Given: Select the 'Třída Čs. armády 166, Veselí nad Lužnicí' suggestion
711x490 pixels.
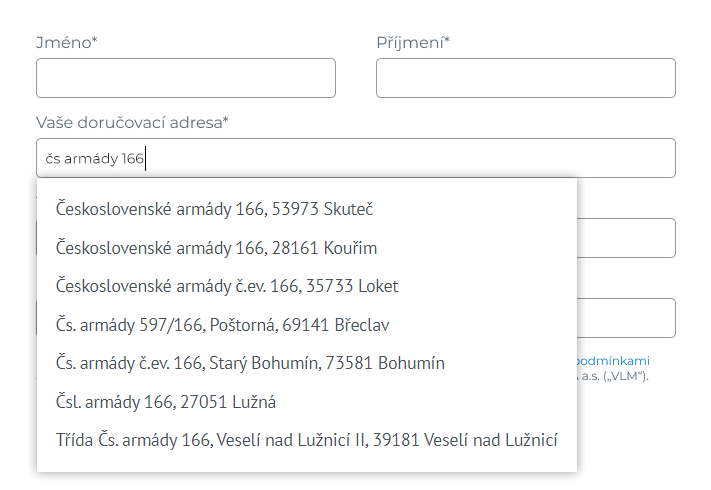Looking at the screenshot, I should coord(306,440).
